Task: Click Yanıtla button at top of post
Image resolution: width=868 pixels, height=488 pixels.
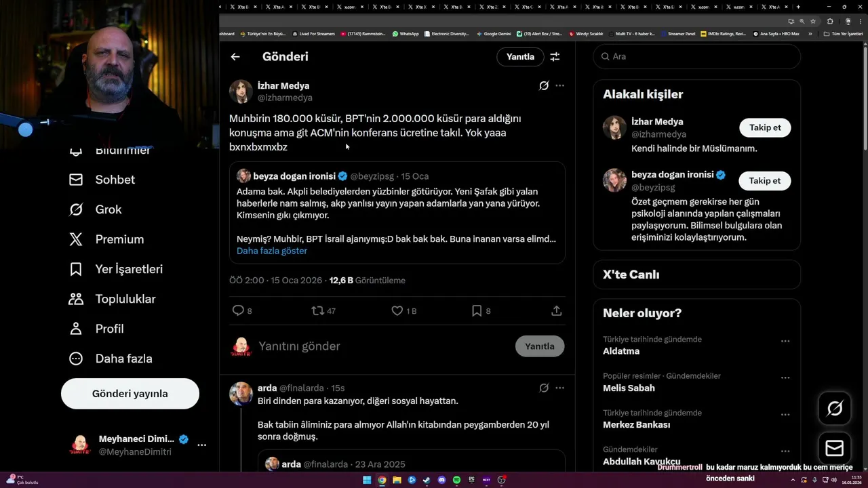Action: (520, 57)
